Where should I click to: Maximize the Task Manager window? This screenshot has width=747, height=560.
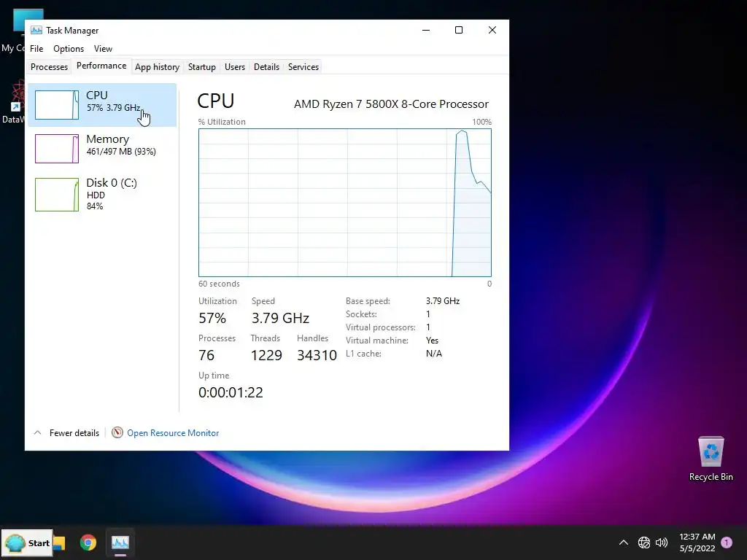[459, 30]
